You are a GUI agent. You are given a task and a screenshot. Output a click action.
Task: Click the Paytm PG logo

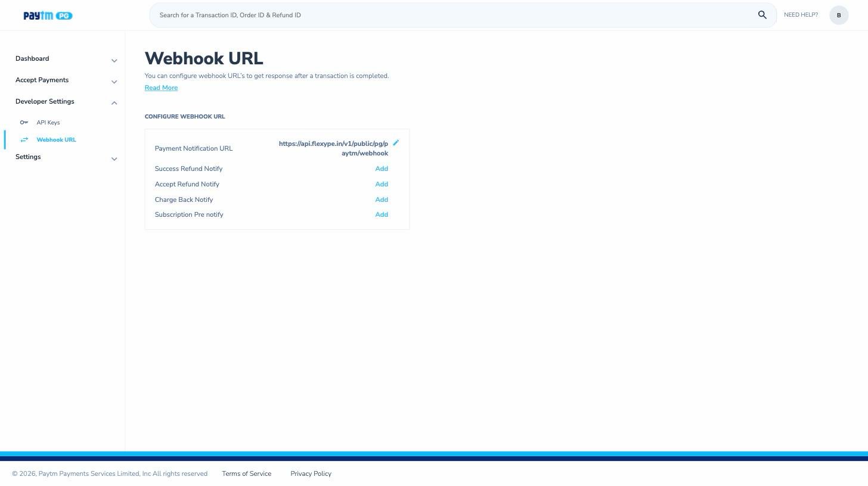tap(48, 15)
